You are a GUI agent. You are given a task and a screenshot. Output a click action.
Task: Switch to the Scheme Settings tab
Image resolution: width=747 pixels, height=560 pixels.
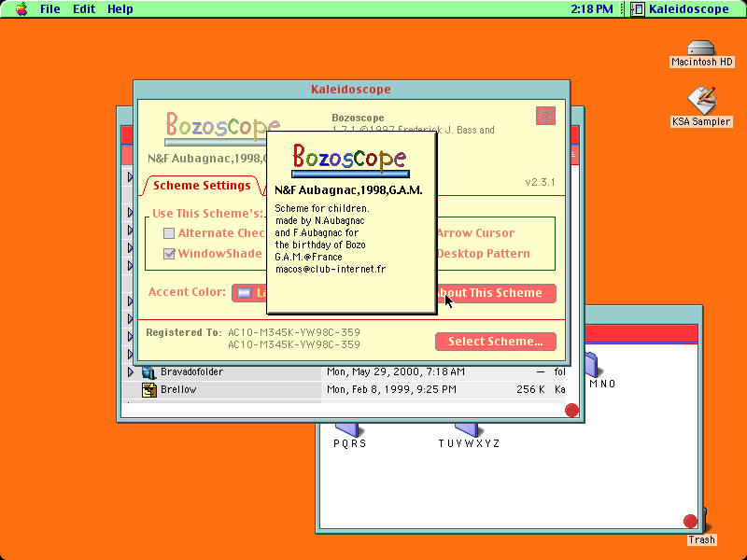(202, 186)
